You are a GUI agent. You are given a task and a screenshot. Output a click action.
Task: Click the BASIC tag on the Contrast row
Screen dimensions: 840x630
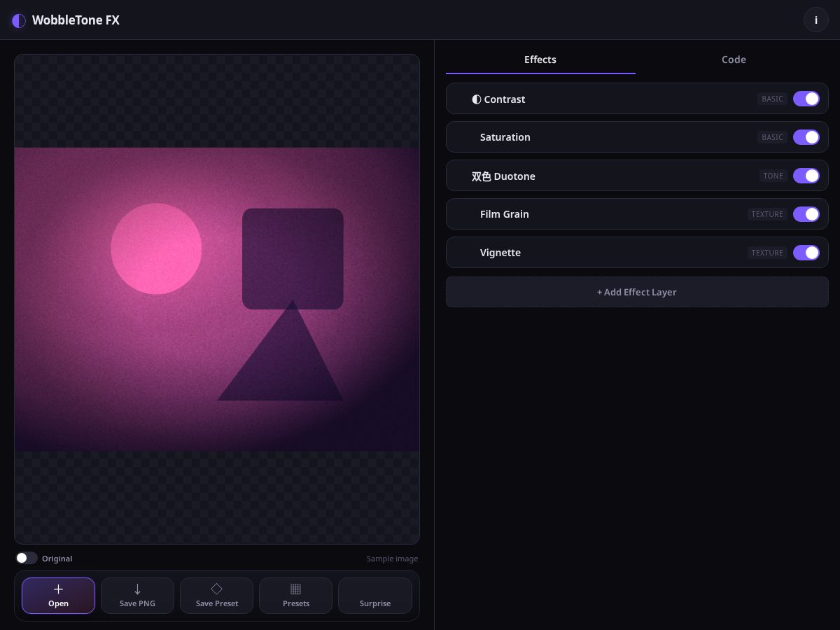[x=772, y=99]
